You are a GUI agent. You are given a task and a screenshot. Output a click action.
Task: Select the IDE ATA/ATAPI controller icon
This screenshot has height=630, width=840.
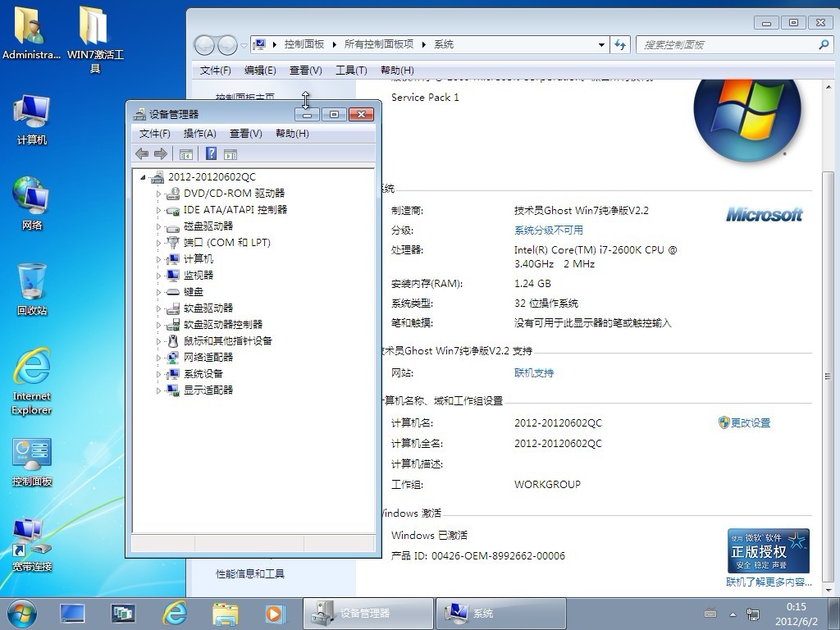(173, 210)
